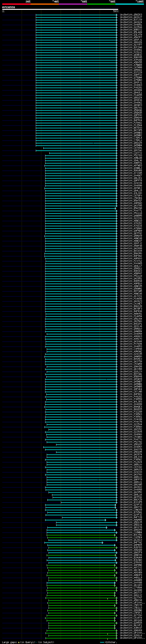Viewport: 146px width, 644px height.
Task: Select the UniRef100_P25462 label
Action: coord(131,123)
